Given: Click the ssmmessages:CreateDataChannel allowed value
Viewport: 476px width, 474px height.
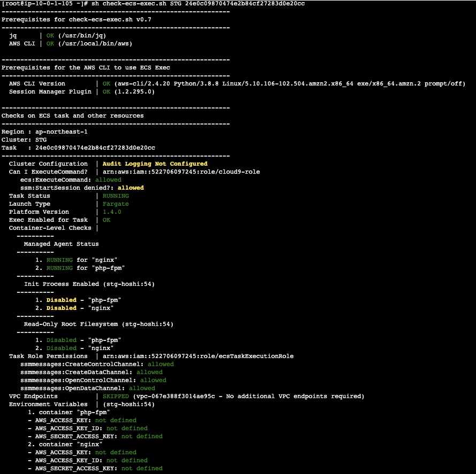Looking at the screenshot, I should [x=149, y=372].
